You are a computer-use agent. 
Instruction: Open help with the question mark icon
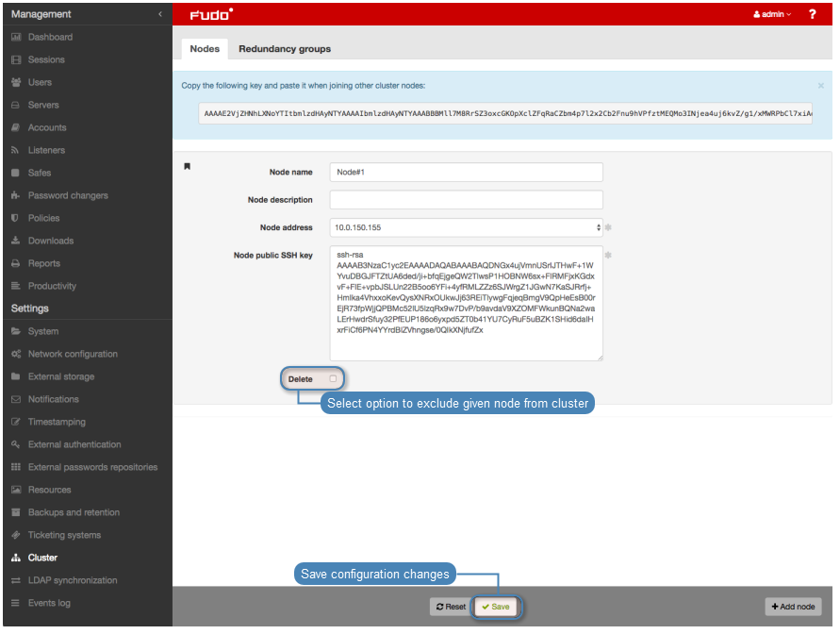(813, 14)
